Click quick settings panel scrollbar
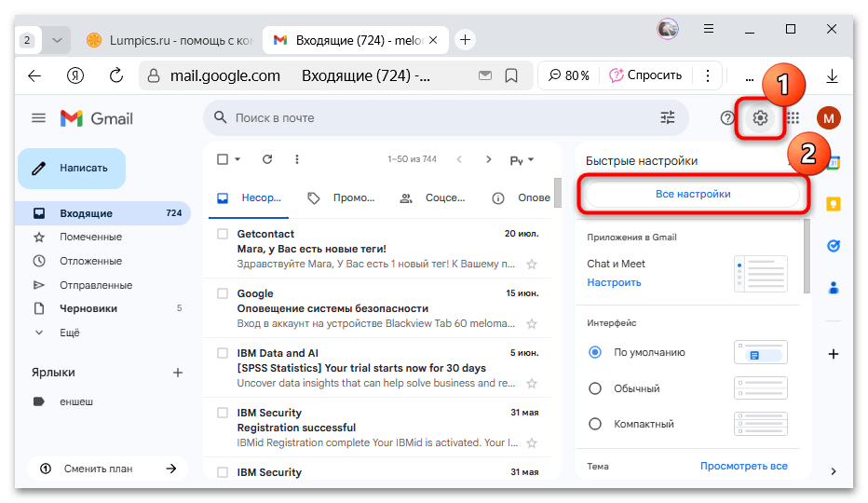Screen dimensions: 868x503 pyautogui.click(x=807, y=256)
